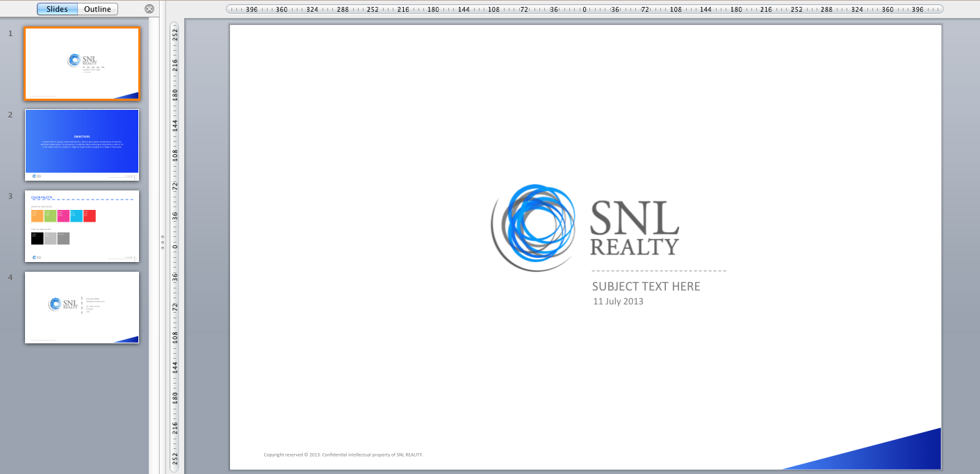This screenshot has width=980, height=474.
Task: Switch to the Outline tab
Action: [x=97, y=9]
